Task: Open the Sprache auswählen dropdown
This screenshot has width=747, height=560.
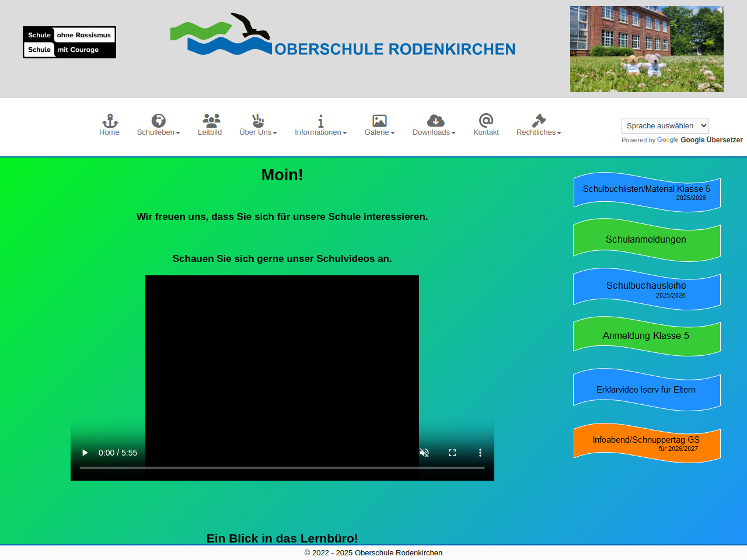Action: pyautogui.click(x=665, y=125)
